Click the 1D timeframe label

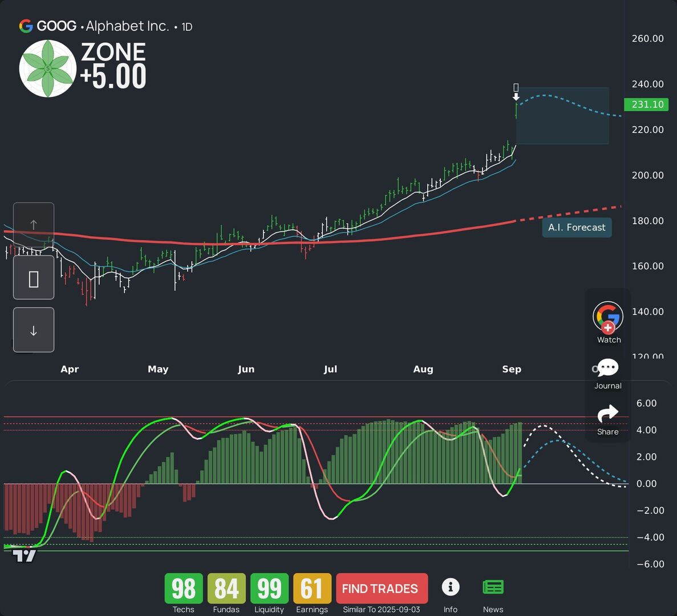click(187, 27)
